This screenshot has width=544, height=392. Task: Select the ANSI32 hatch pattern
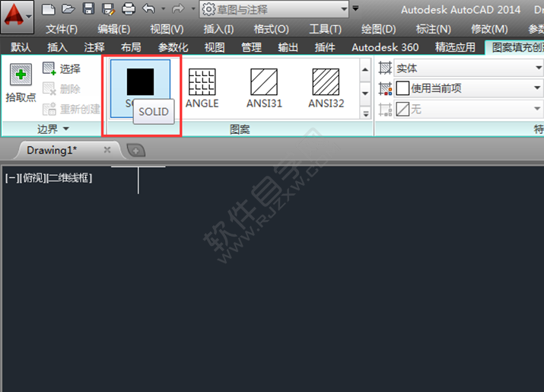[326, 88]
